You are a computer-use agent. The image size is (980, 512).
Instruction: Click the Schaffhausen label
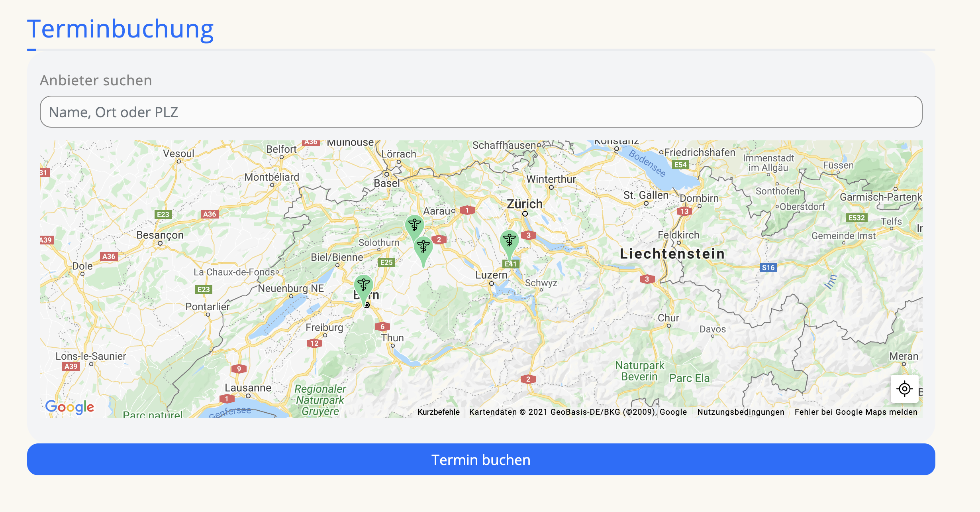504,145
